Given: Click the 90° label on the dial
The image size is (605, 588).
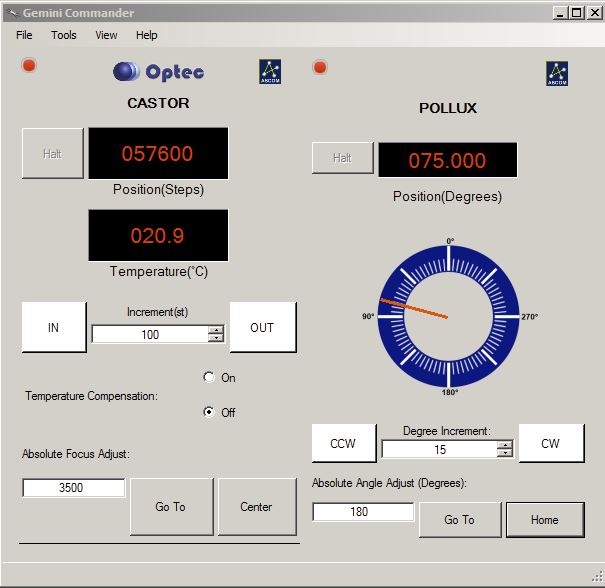Looking at the screenshot, I should pos(368,316).
